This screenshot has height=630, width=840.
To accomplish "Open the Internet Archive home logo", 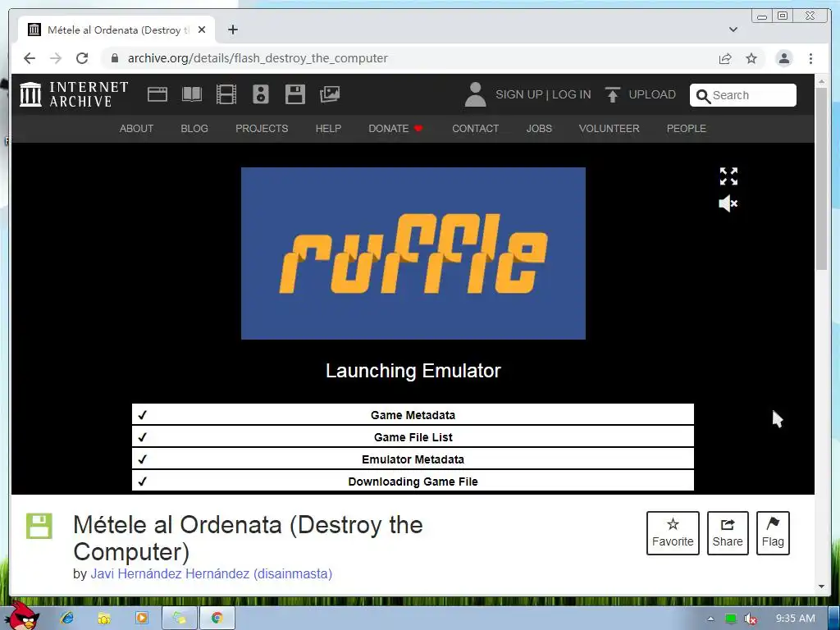I will point(74,94).
